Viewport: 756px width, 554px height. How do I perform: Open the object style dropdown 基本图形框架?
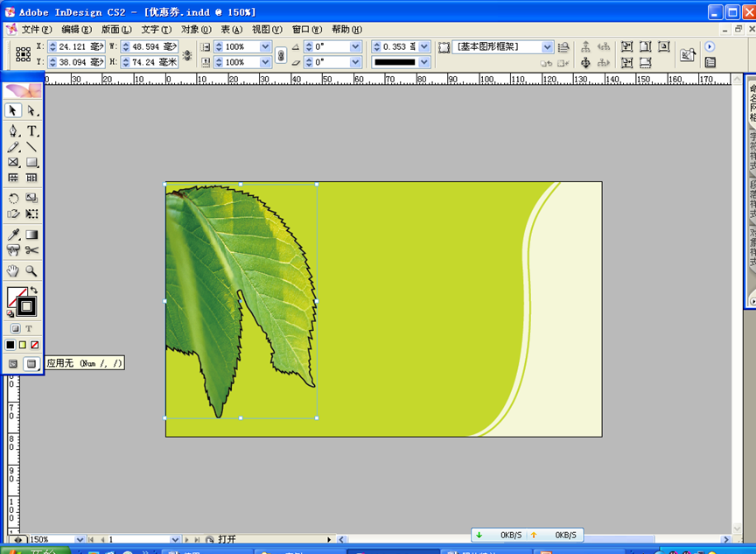(x=548, y=47)
